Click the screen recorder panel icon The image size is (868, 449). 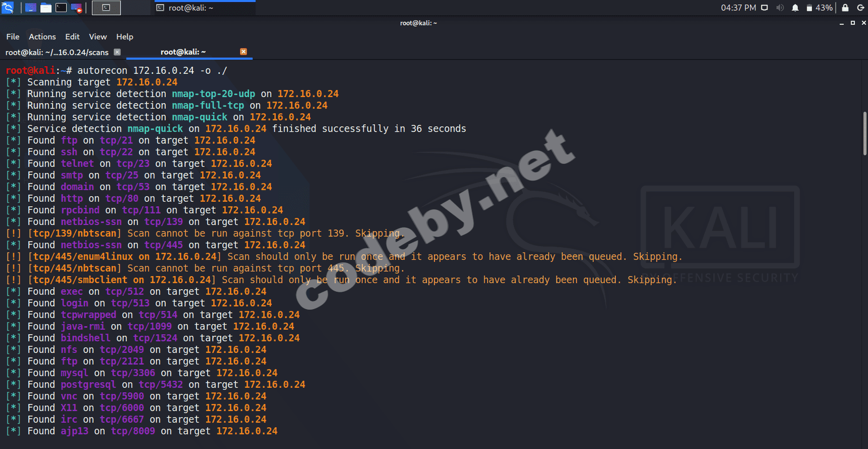tap(76, 8)
